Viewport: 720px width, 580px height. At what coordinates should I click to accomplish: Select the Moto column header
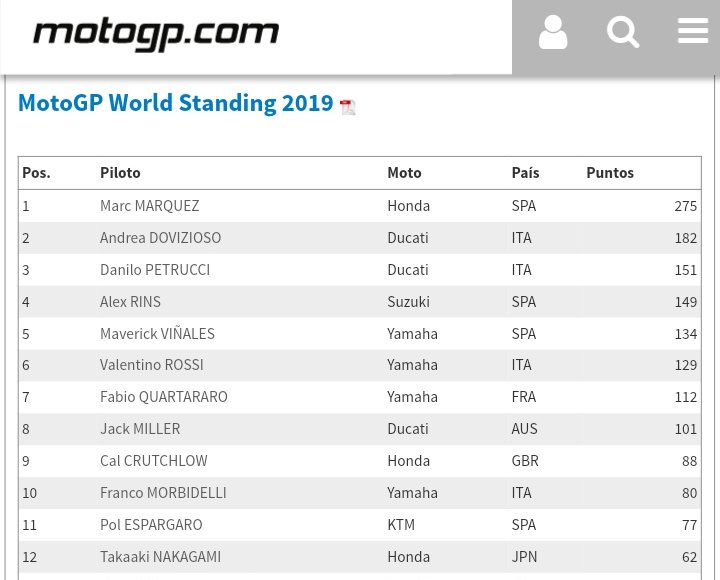click(404, 173)
